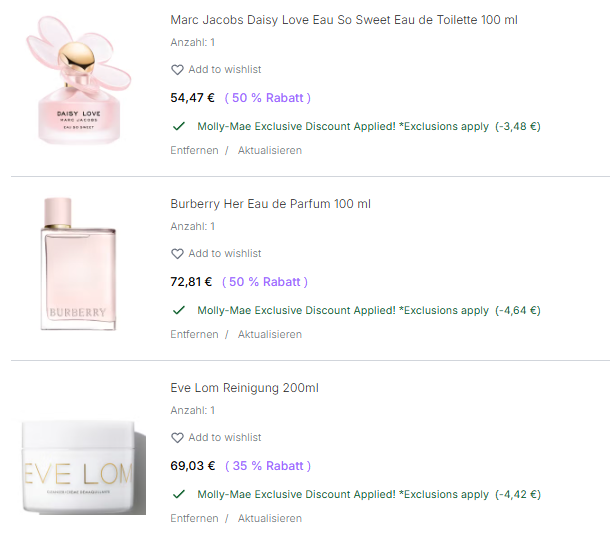Click discount checkmark on Burberry Her item
This screenshot has width=610, height=541.
coord(179,311)
